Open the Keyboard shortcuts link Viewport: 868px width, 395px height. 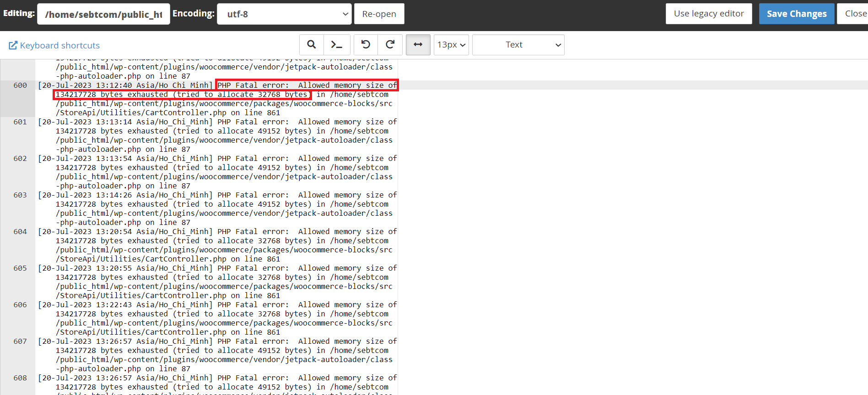click(x=60, y=45)
